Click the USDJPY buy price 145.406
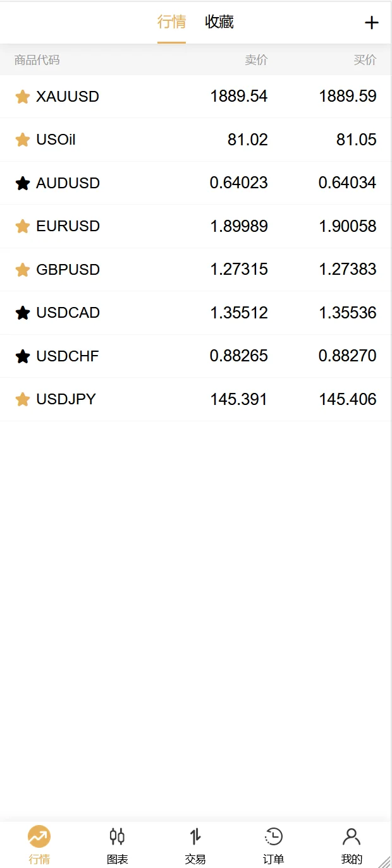Screen dimensions: 392x868 [348, 399]
